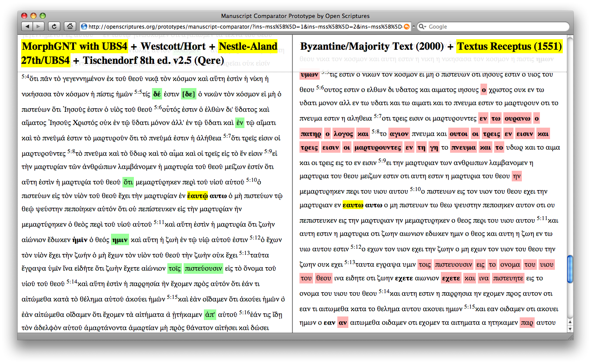Click green 'τοῖς' in the left pane
Viewport: 591px width, 364px height.
point(174,268)
